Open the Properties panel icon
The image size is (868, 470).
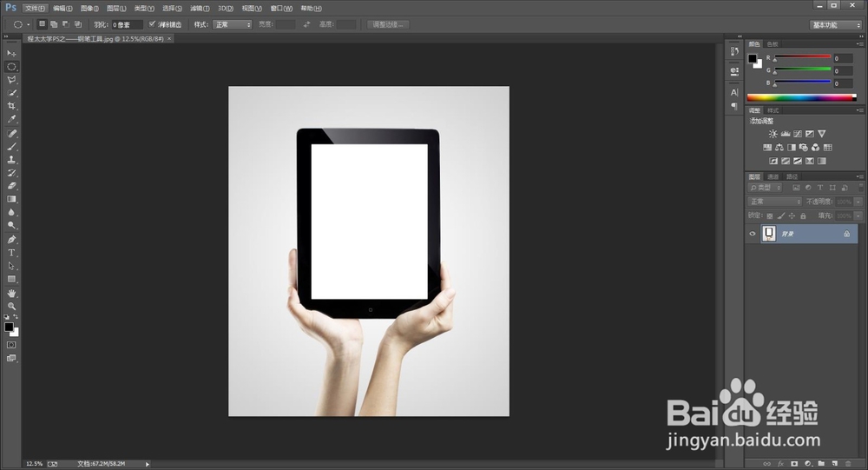point(734,71)
